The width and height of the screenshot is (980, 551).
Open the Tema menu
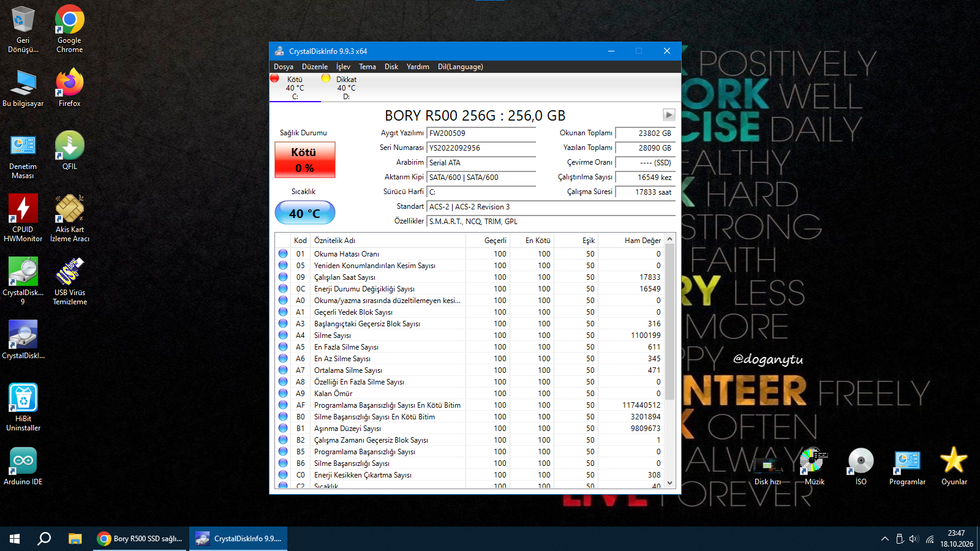(x=367, y=67)
